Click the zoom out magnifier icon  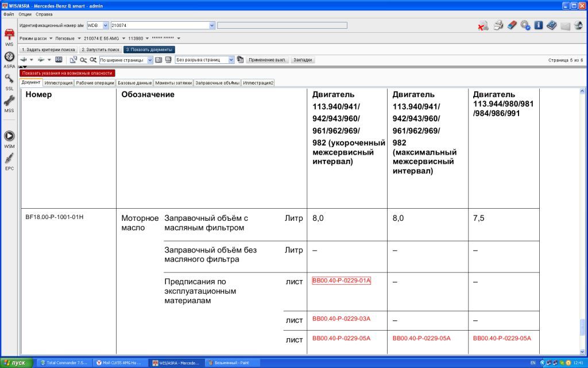[x=83, y=60]
